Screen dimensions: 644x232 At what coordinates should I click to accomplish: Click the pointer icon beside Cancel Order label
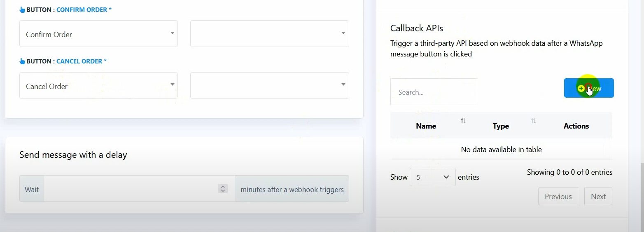point(22,61)
